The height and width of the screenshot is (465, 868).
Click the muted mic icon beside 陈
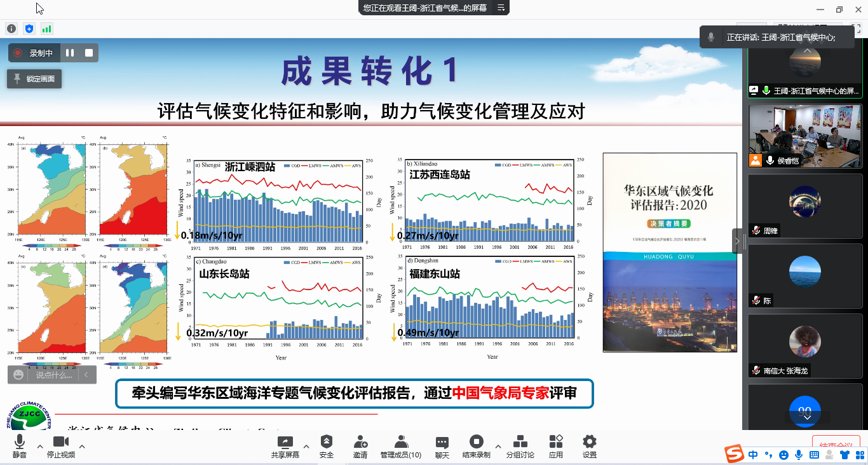(x=756, y=300)
